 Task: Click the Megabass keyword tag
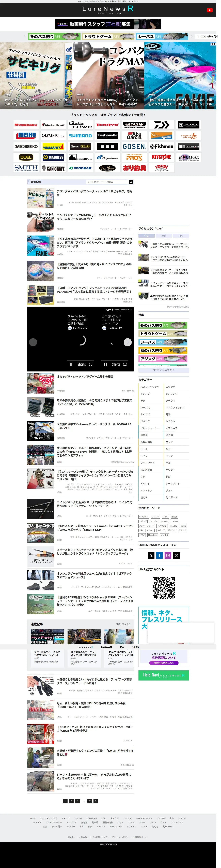(153, 535)
